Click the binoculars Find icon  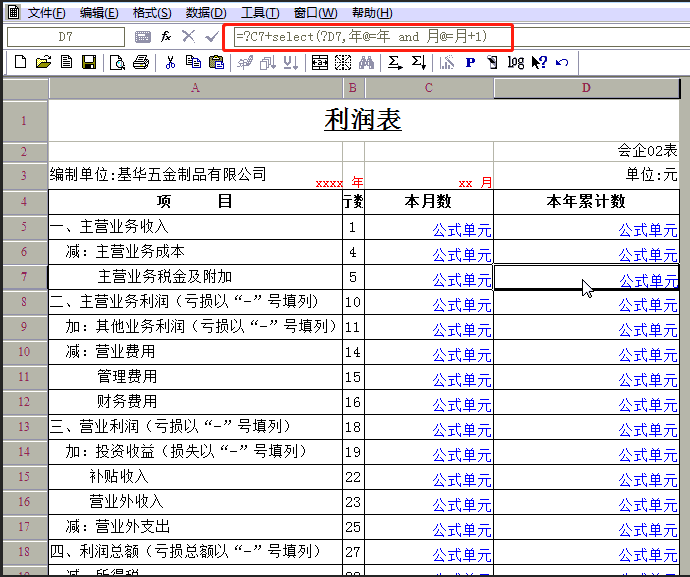[x=366, y=62]
